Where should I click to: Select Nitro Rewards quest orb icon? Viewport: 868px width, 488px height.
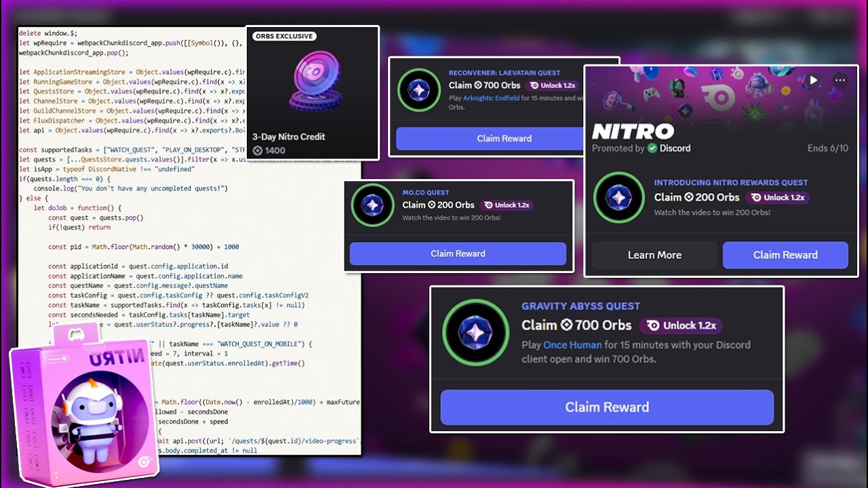618,197
